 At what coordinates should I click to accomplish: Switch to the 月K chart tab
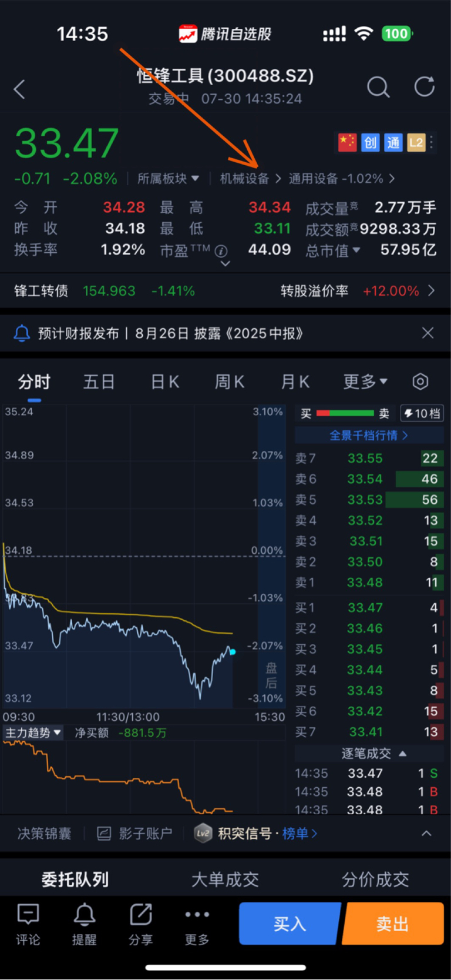(x=295, y=382)
